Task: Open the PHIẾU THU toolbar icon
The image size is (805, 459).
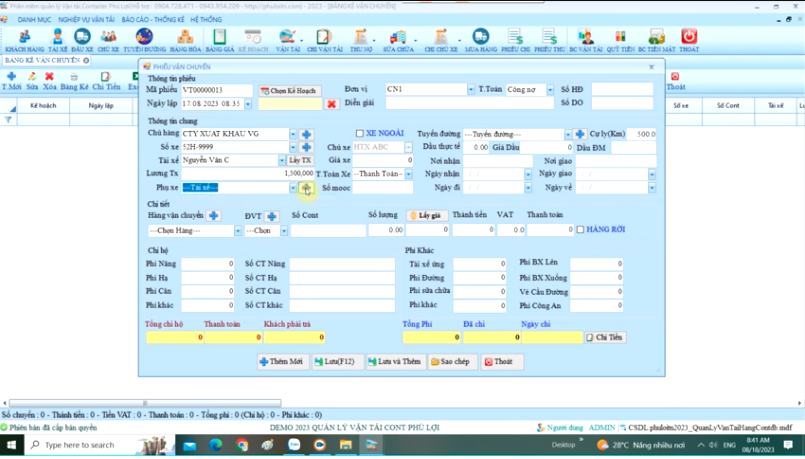Action: [x=549, y=41]
